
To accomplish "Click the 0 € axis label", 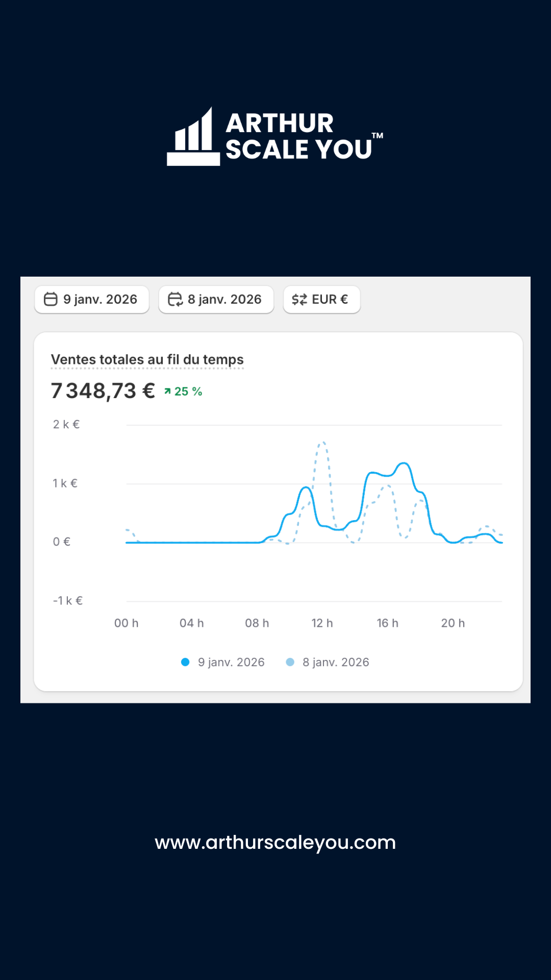I will (62, 542).
